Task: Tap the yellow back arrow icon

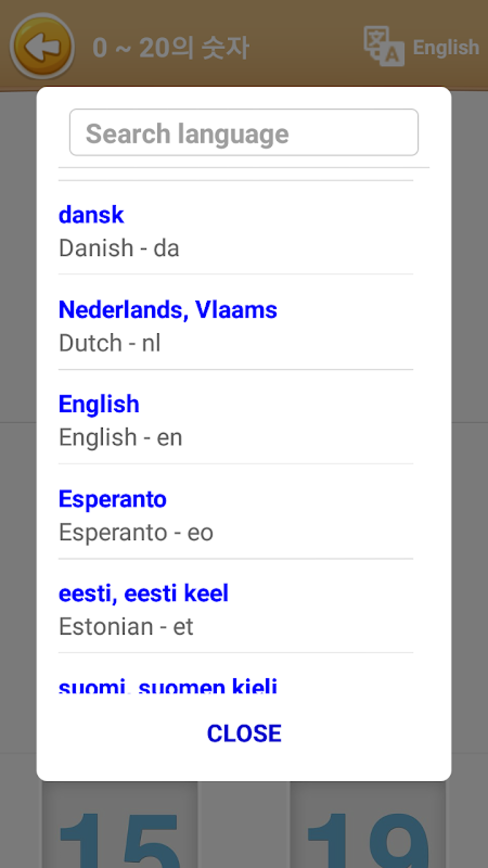Action: click(42, 46)
